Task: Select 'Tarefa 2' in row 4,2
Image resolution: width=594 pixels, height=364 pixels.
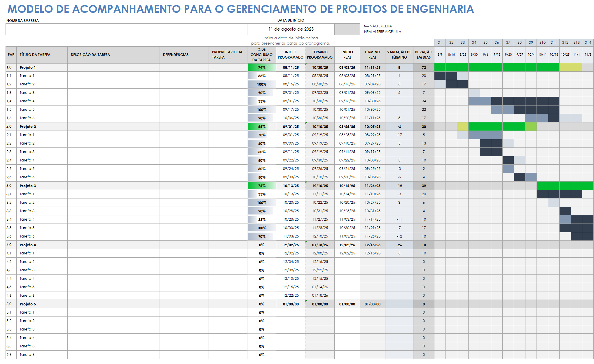Action: 42,262
